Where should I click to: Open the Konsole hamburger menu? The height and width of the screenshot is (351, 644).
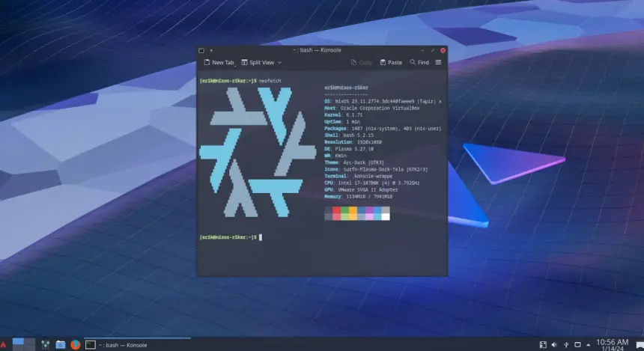[x=438, y=62]
